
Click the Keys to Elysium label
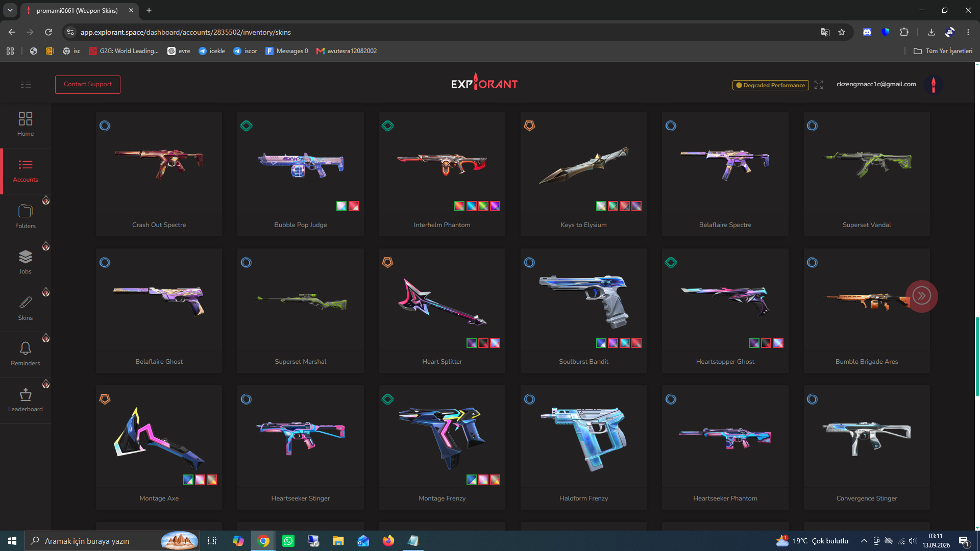click(583, 225)
